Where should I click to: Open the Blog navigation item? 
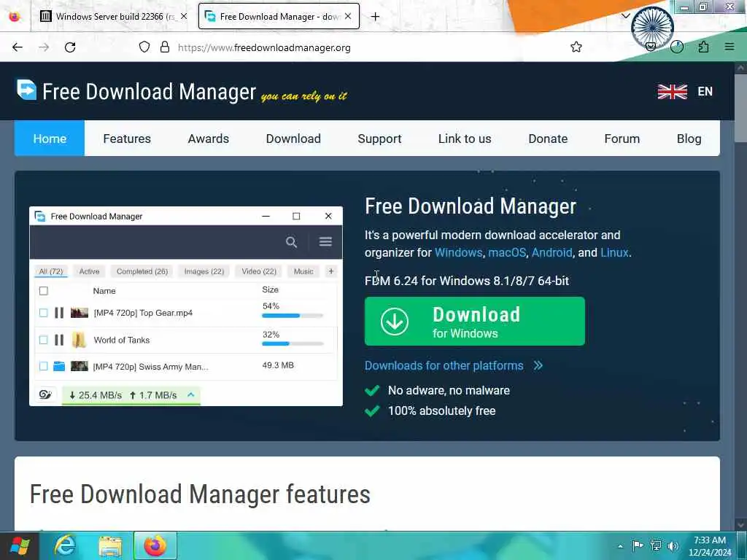point(689,139)
